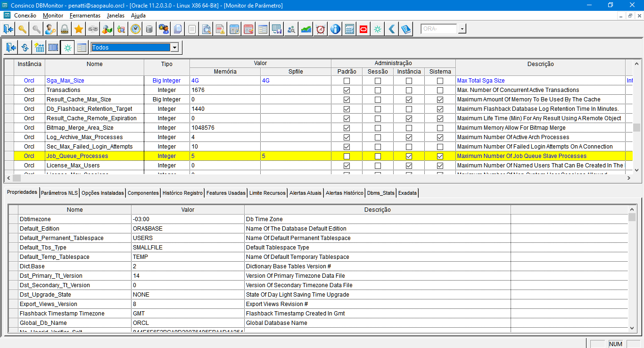
Task: Select the Sga_Max_Size parameter name cell
Action: click(x=94, y=81)
